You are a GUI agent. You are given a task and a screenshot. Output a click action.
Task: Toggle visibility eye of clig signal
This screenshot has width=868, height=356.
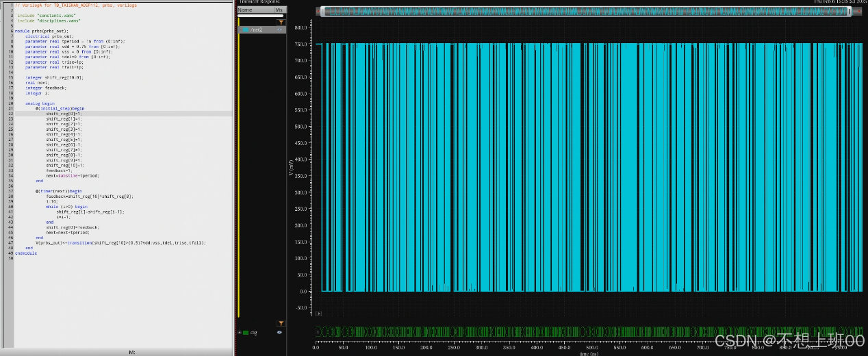tap(279, 331)
